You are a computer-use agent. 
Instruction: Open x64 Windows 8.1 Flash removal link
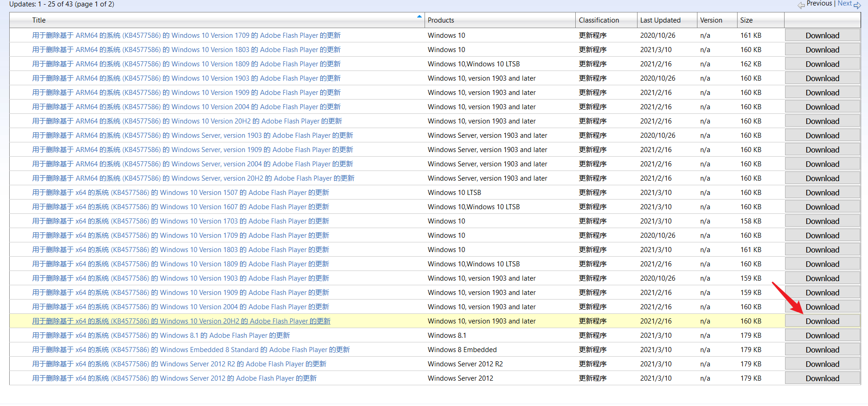coord(161,335)
